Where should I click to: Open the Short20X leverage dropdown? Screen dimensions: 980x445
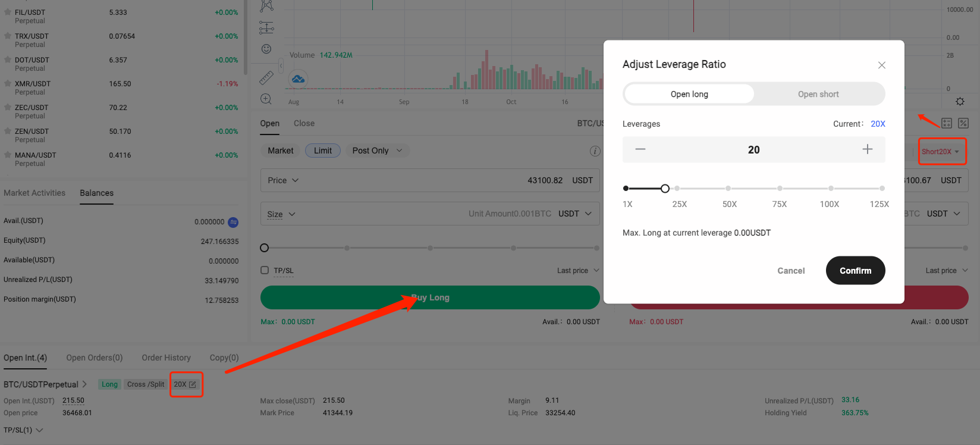[x=941, y=152]
